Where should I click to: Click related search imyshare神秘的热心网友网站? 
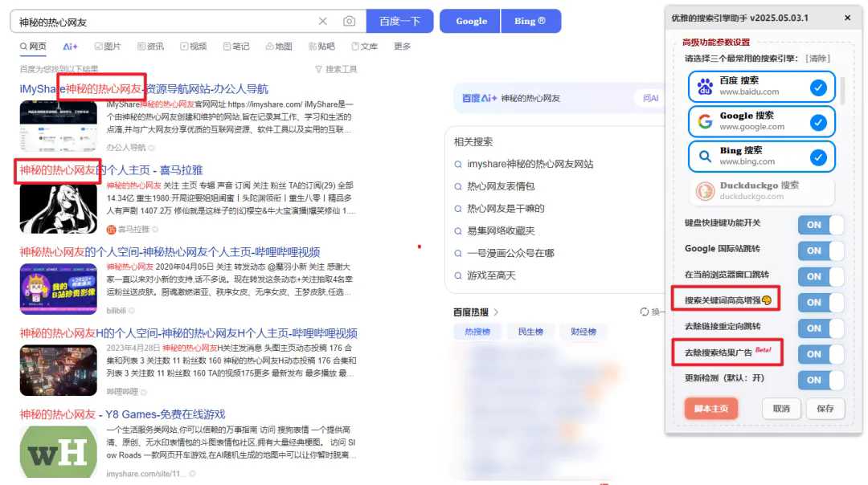click(x=530, y=165)
